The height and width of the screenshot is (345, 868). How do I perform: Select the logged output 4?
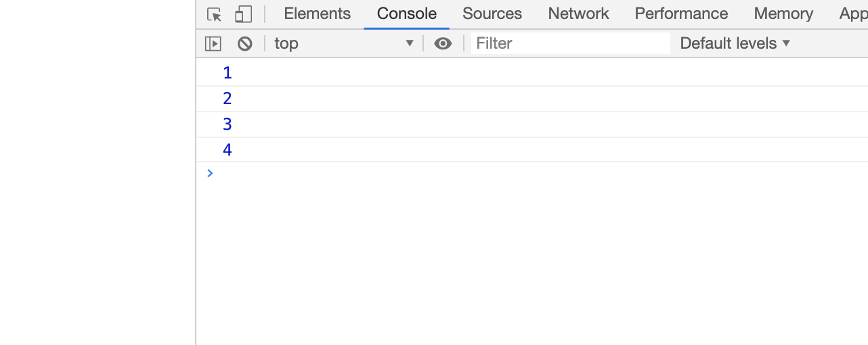coord(227,150)
